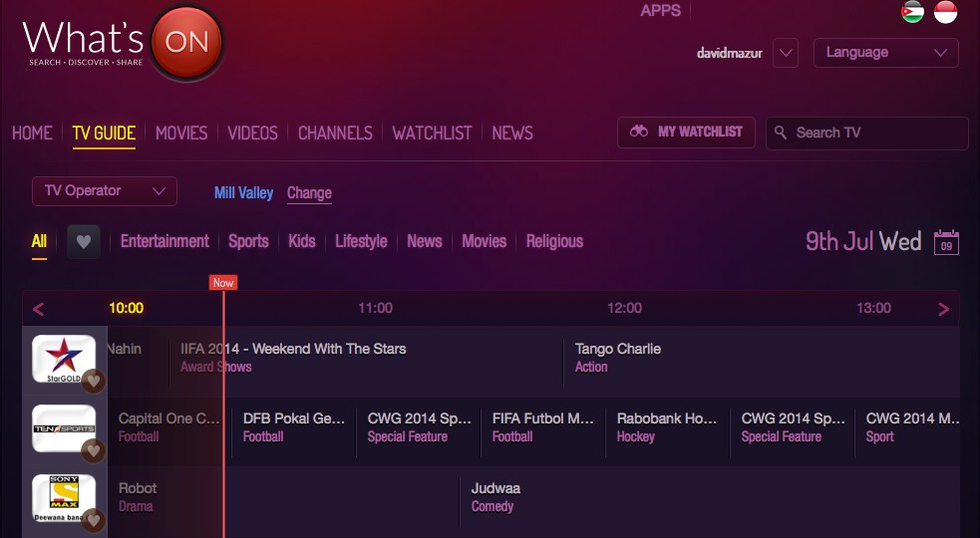
Task: Open the CWG 2014 M... Sport program
Action: click(x=912, y=418)
